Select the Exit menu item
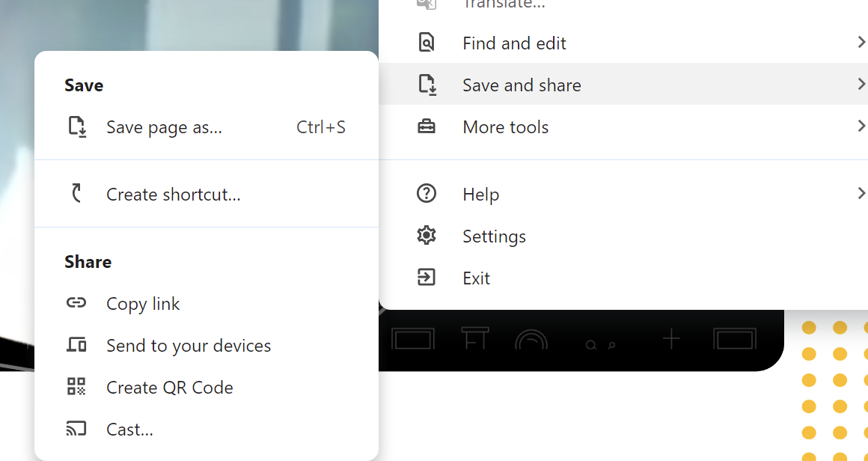This screenshot has width=868, height=461. click(x=477, y=277)
